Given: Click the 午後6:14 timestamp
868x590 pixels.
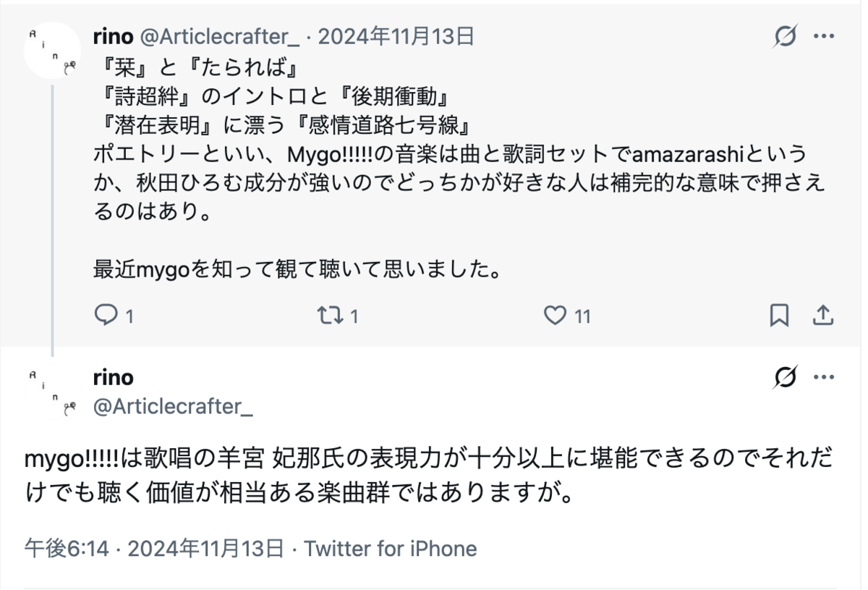Looking at the screenshot, I should coord(67,548).
